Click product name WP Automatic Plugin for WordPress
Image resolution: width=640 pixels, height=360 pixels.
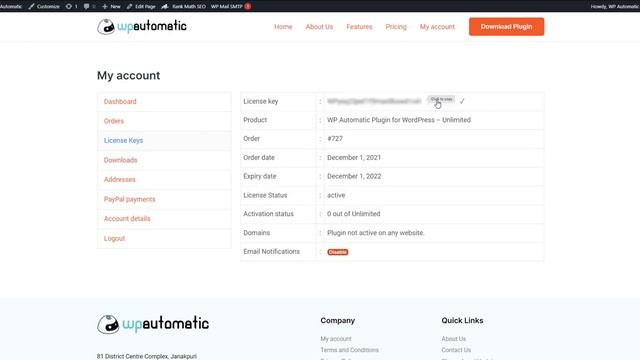pos(399,120)
